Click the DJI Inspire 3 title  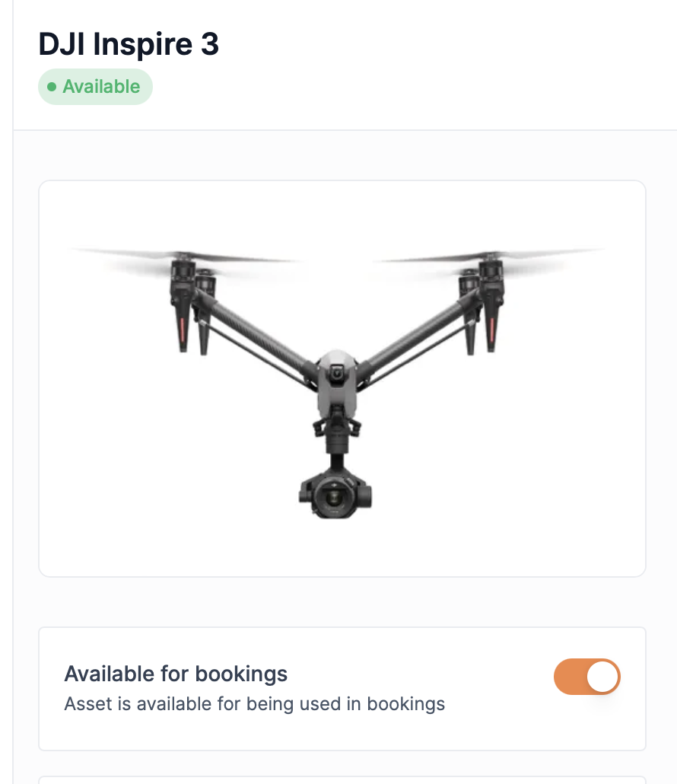[x=129, y=45]
